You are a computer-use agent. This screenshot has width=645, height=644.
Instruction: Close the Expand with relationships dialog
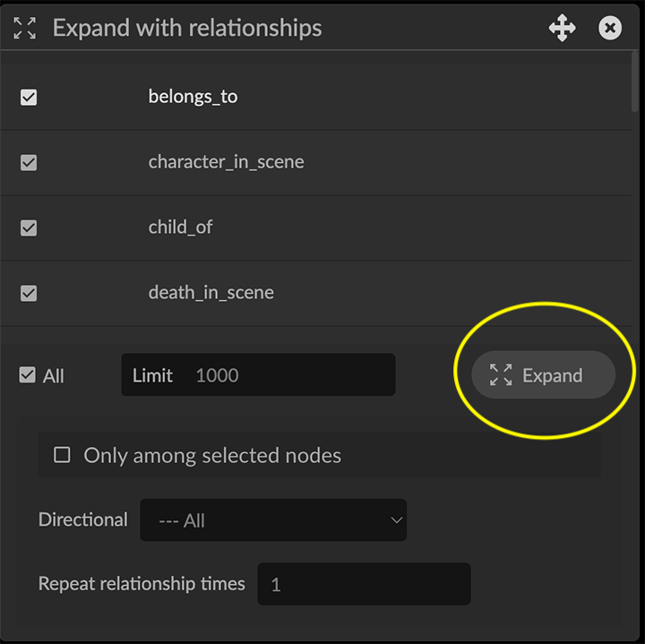[610, 29]
